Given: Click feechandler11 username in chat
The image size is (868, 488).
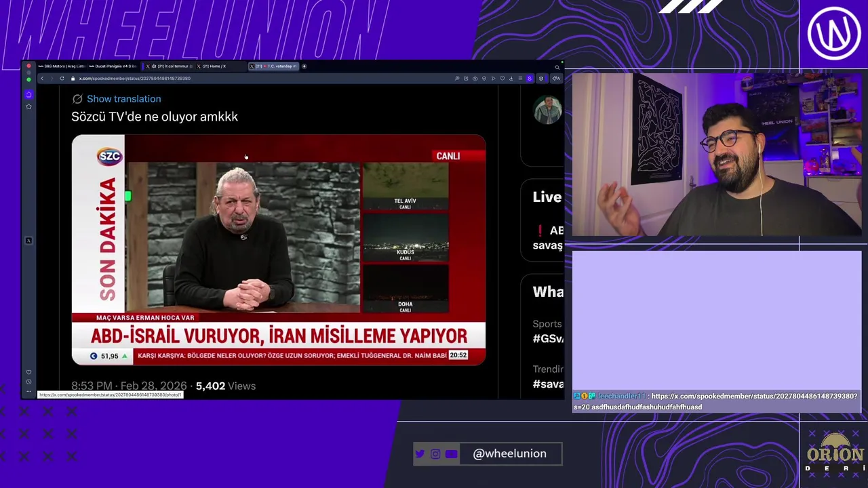Looking at the screenshot, I should tap(621, 396).
